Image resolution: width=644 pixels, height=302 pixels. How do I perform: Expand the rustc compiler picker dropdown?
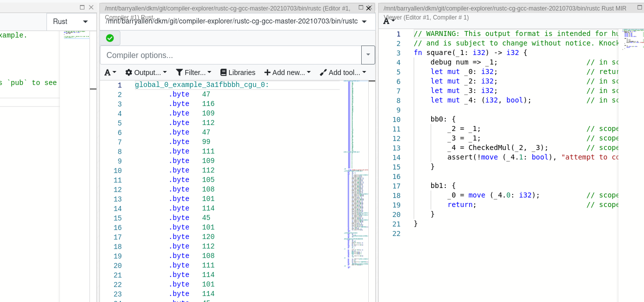(364, 21)
